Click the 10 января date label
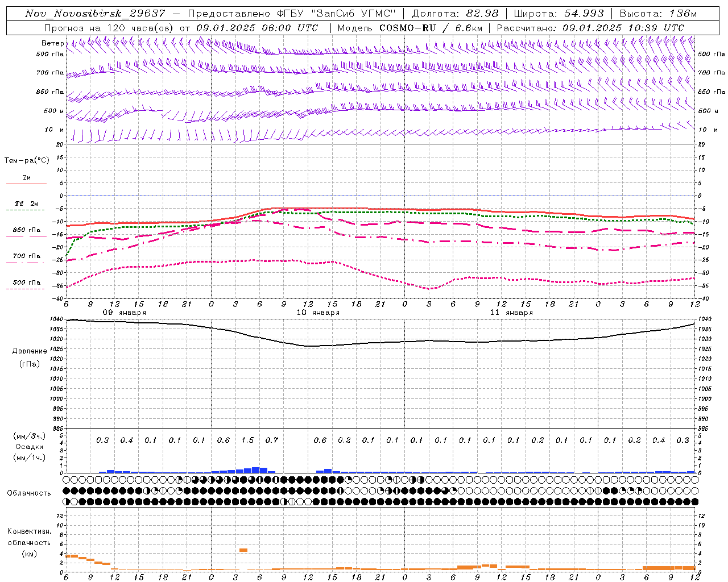The image size is (728, 582). point(318,313)
